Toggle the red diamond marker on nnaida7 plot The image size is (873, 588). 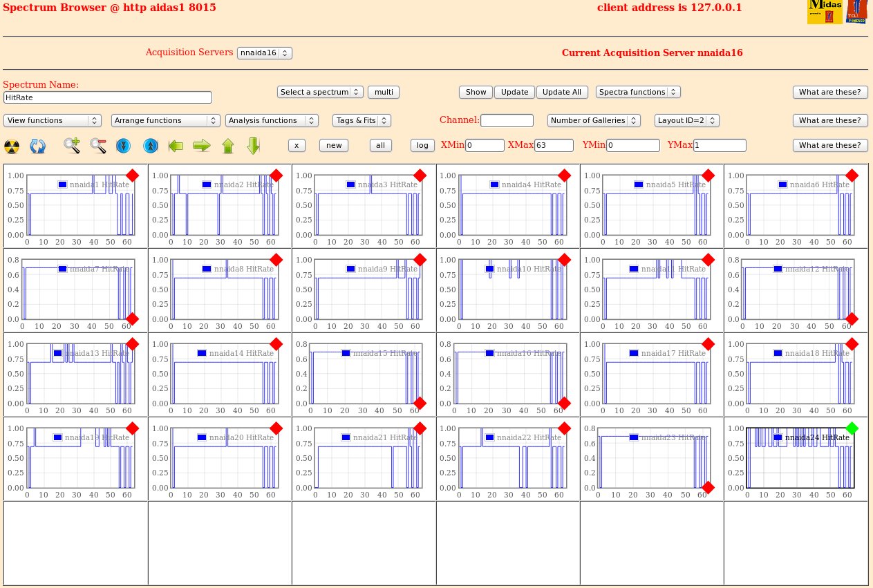point(133,319)
